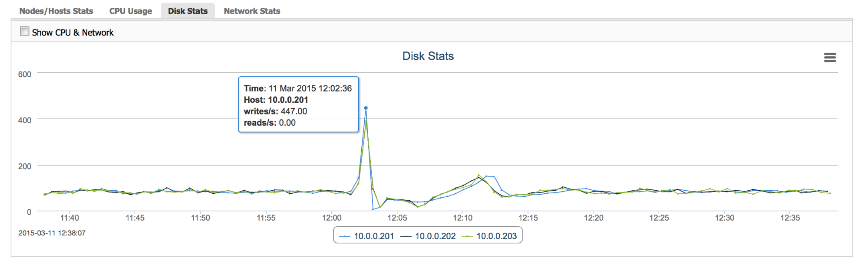Click the highlighted blue peak data point
The height and width of the screenshot is (267, 868).
pyautogui.click(x=366, y=108)
